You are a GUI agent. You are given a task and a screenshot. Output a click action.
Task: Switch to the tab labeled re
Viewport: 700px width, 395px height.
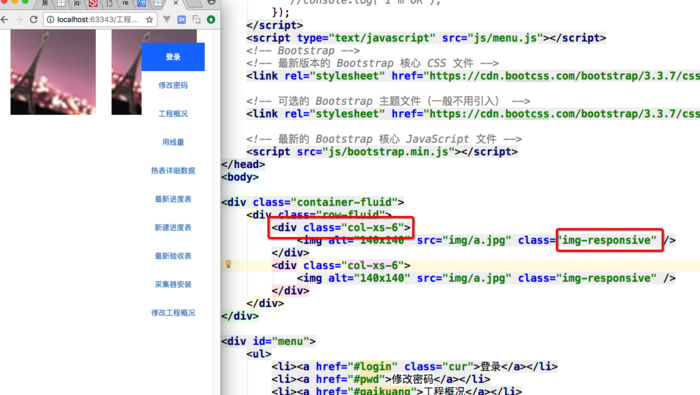[x=125, y=3]
